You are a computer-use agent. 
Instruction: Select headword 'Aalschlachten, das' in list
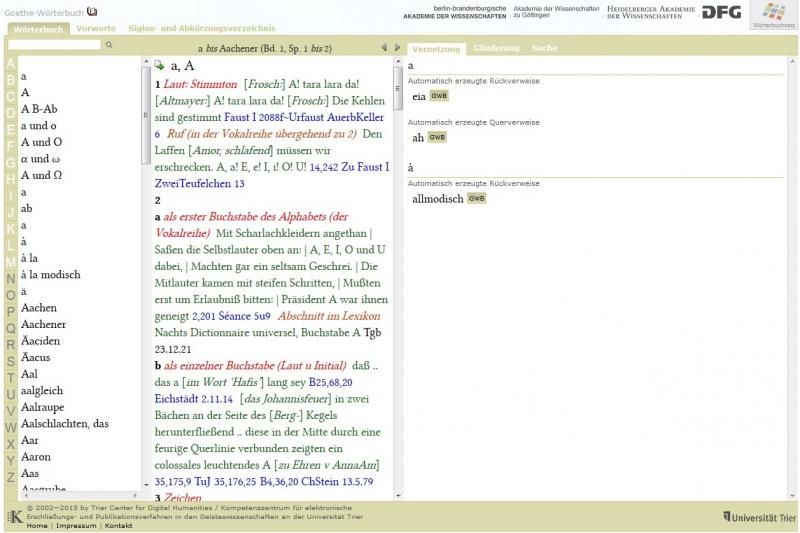pyautogui.click(x=65, y=423)
